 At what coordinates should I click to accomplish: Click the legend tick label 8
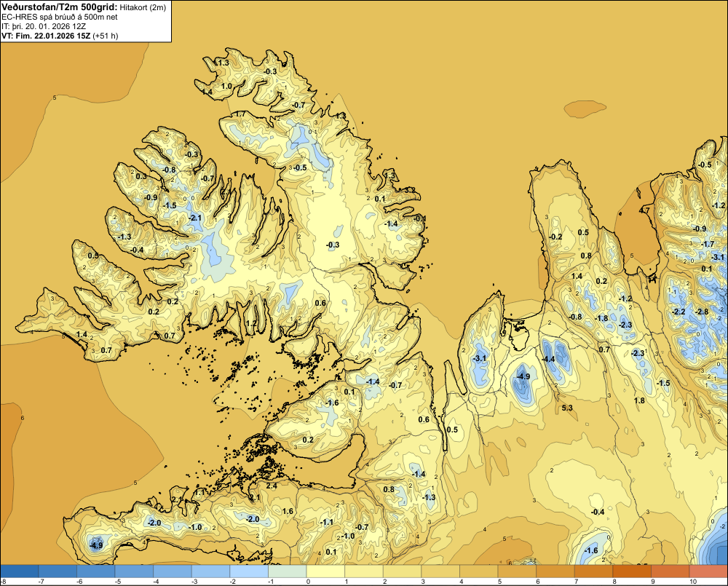614,582
